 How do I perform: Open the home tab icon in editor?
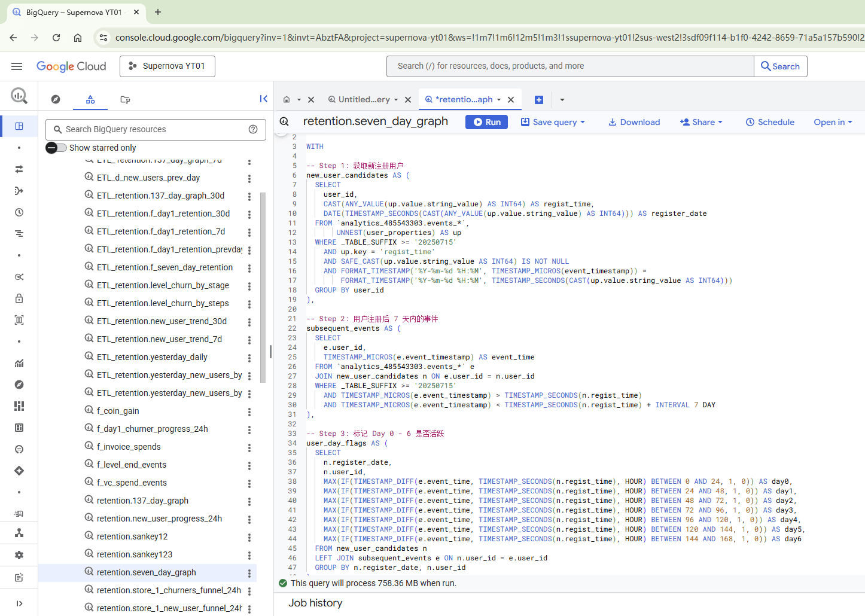coord(287,100)
